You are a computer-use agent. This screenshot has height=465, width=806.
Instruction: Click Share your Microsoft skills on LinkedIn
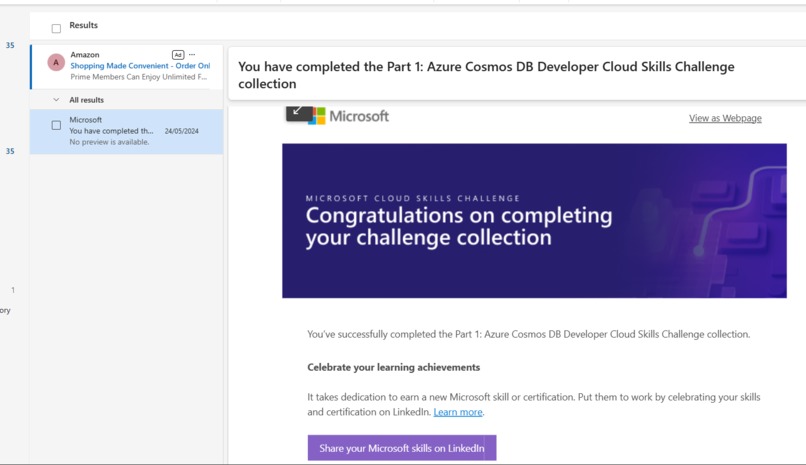click(x=402, y=448)
